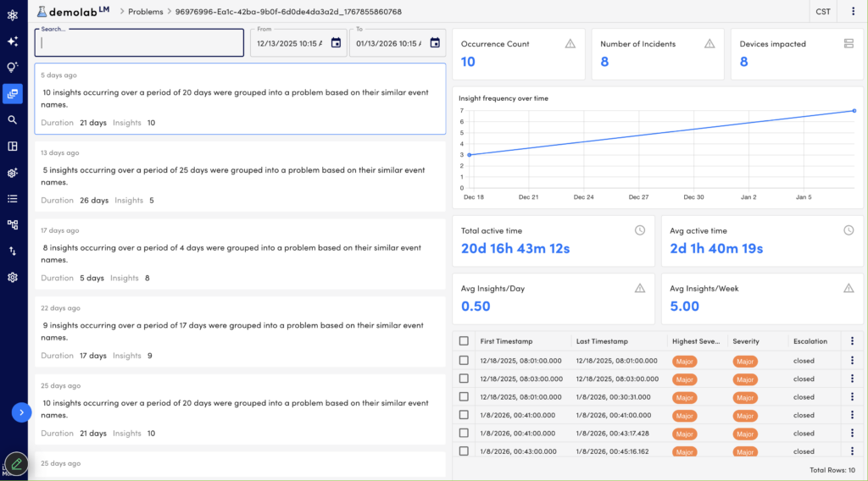Check the row with 12/18/2025, 08:03:00.000
This screenshot has width=868, height=481.
point(464,379)
